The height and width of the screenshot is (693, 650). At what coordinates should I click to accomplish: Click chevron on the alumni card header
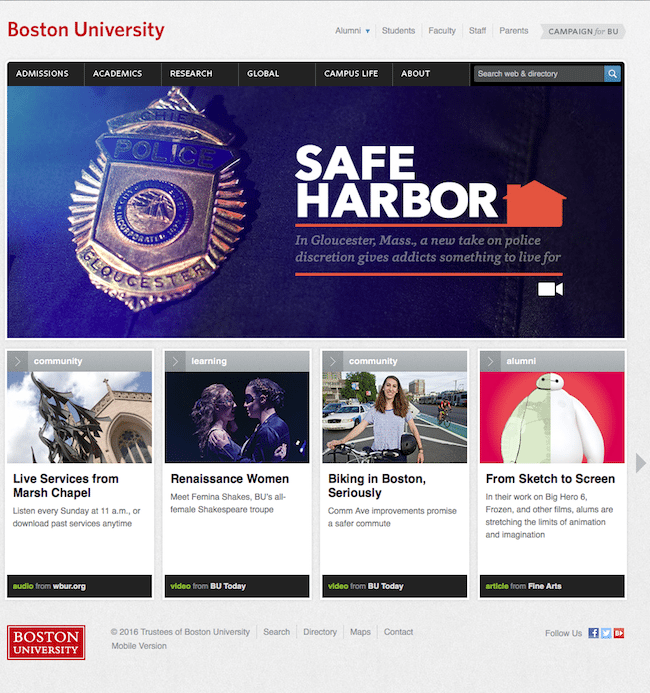point(490,361)
